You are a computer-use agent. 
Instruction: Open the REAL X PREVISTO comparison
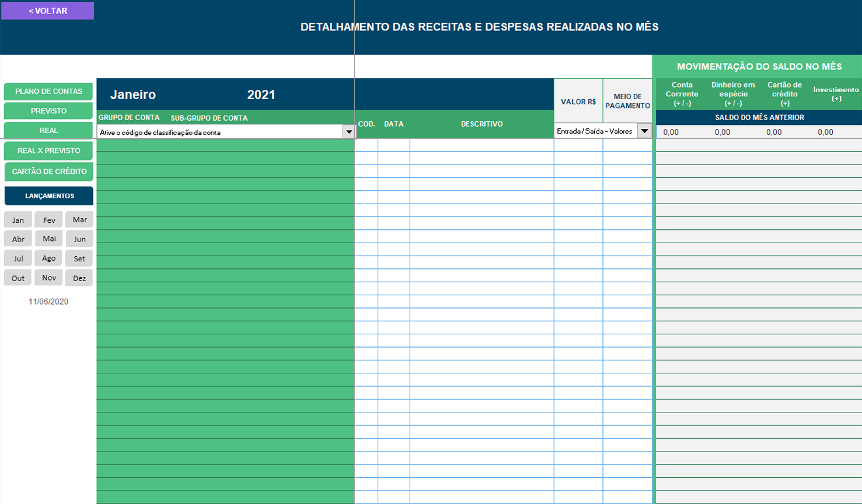click(x=48, y=151)
